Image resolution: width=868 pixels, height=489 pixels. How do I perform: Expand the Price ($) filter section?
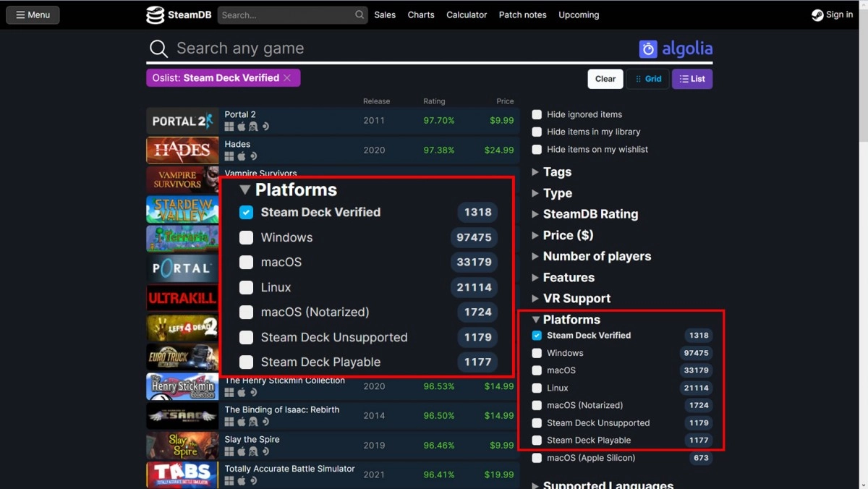pos(563,235)
